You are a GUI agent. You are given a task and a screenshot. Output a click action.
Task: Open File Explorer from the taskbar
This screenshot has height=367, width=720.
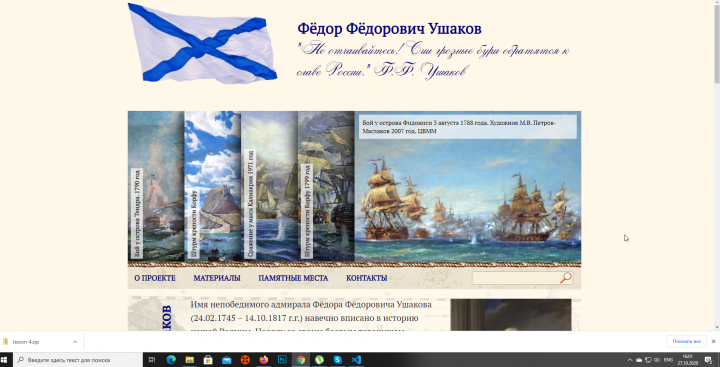pyautogui.click(x=189, y=360)
